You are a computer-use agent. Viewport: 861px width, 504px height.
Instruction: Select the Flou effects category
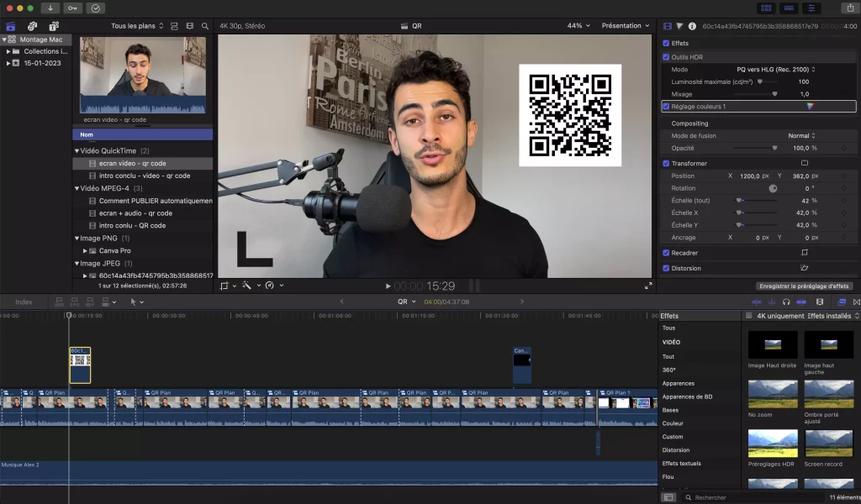click(x=668, y=476)
